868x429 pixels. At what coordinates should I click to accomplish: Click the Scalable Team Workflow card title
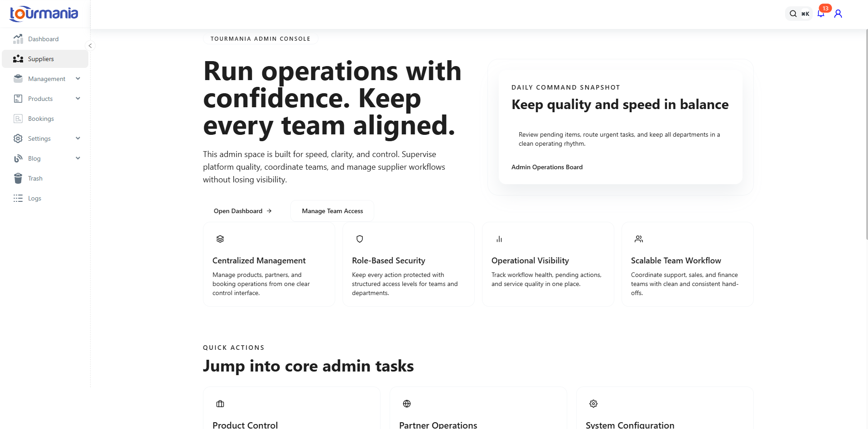(x=676, y=261)
